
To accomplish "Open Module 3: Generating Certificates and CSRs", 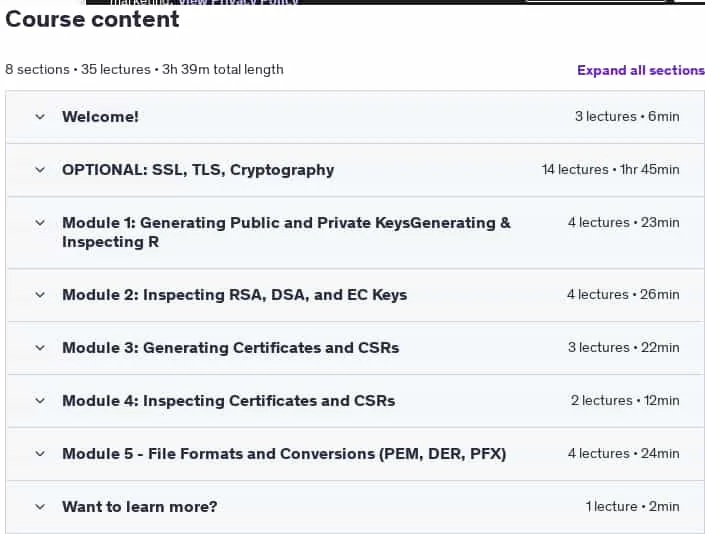I will tap(230, 348).
